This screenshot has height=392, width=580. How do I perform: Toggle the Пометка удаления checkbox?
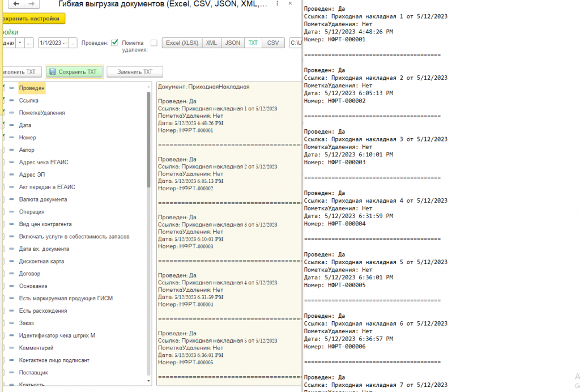pyautogui.click(x=154, y=43)
